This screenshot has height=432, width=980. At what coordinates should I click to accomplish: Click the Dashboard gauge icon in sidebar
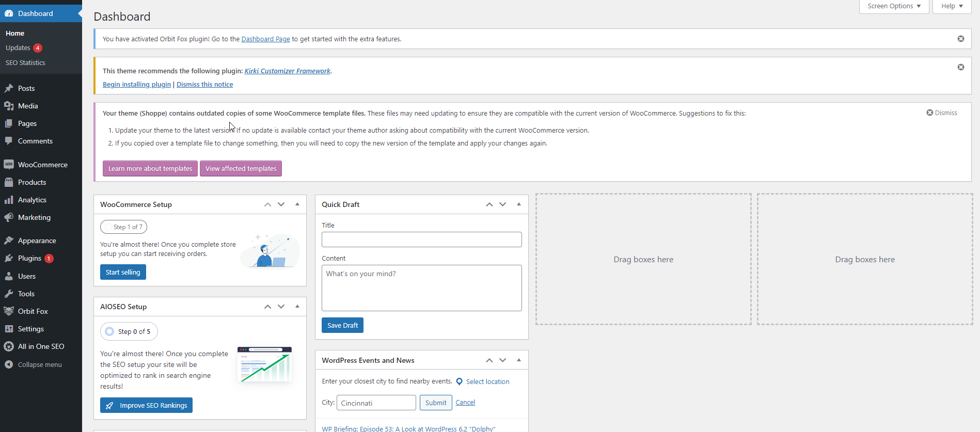point(9,13)
